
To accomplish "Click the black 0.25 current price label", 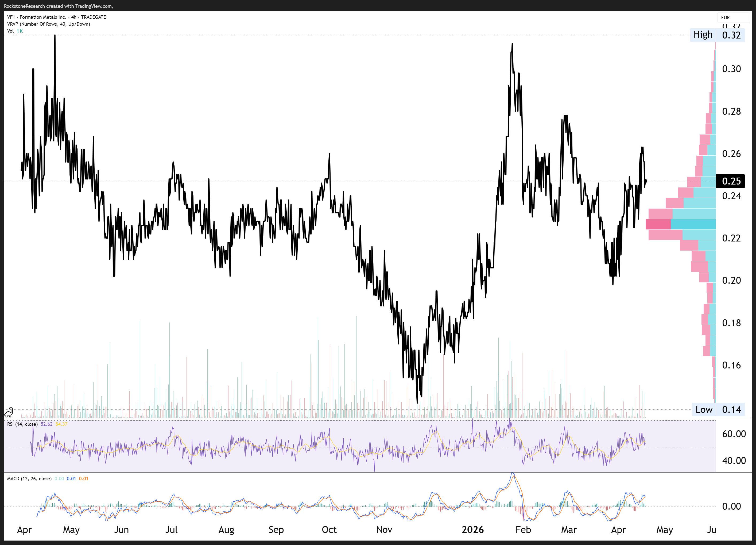I will 731,181.
